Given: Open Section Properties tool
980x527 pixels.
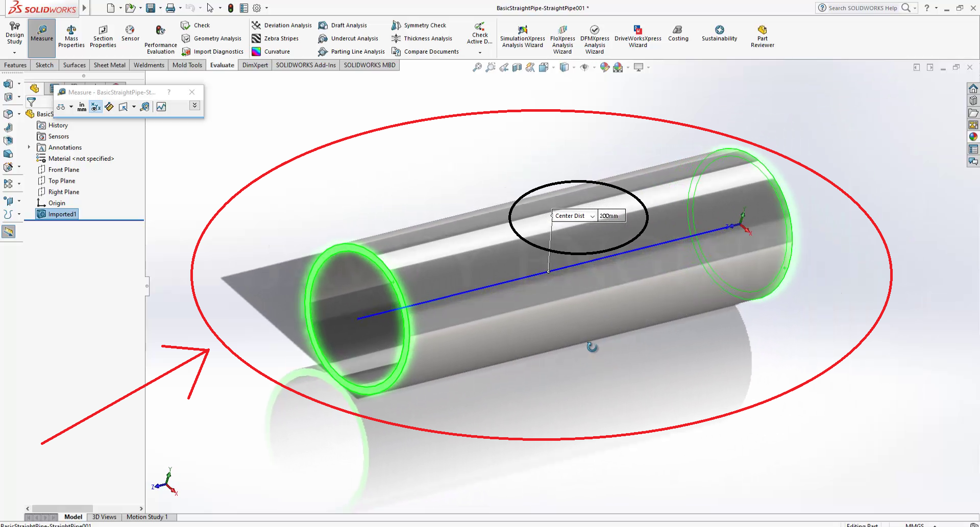Looking at the screenshot, I should [103, 36].
